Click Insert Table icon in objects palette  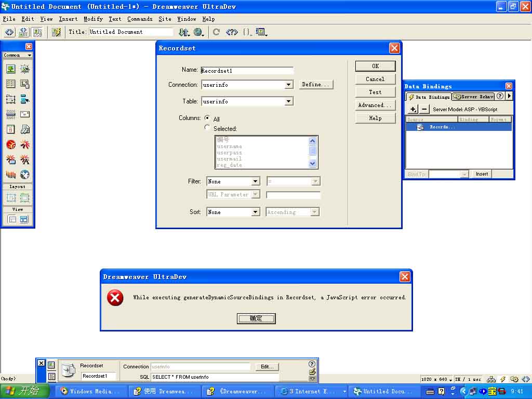tap(10, 84)
